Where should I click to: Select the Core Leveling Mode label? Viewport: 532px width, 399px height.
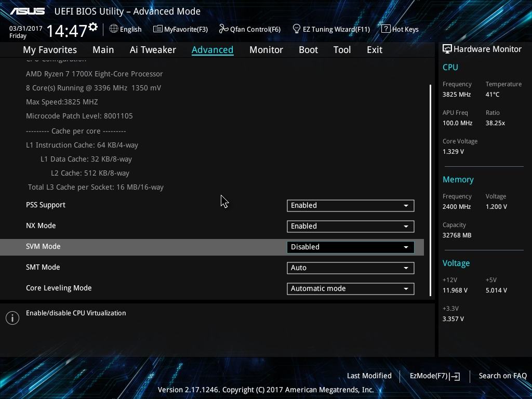[59, 288]
